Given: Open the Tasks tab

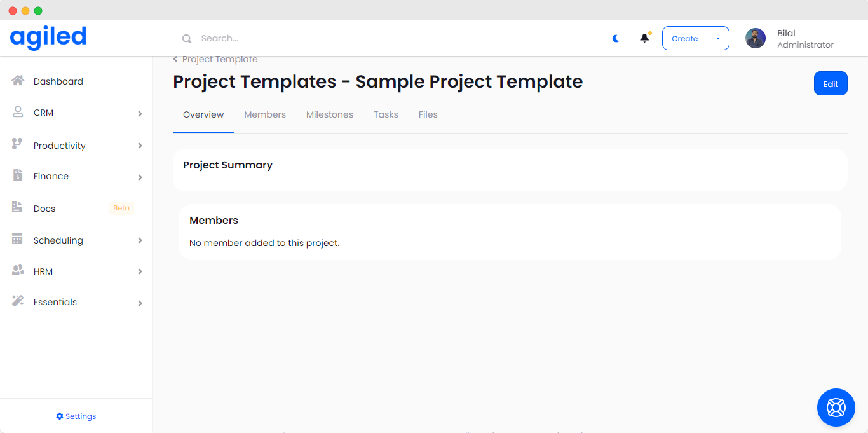Looking at the screenshot, I should point(386,114).
